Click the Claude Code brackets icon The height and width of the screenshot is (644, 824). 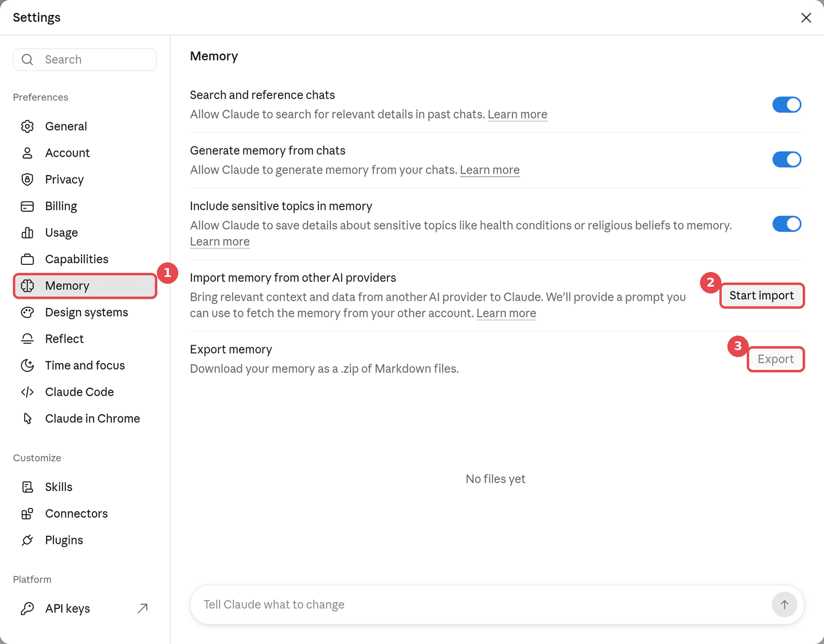click(x=27, y=392)
